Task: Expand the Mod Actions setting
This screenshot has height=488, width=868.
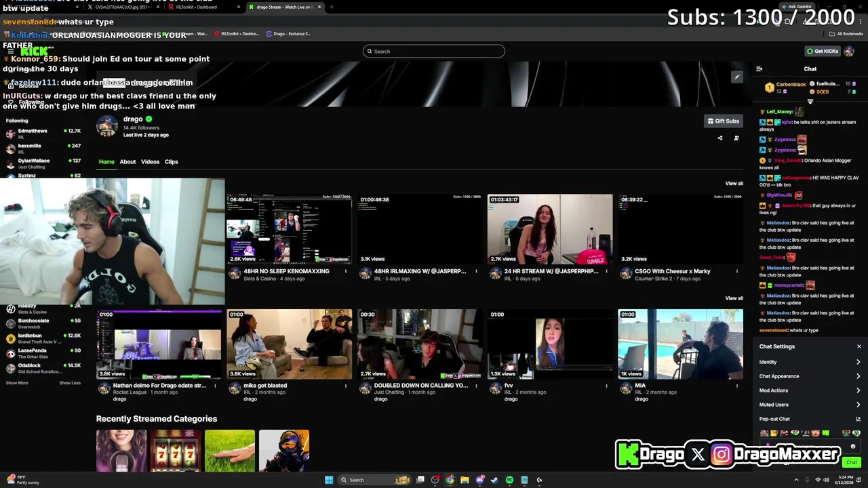Action: [x=810, y=390]
